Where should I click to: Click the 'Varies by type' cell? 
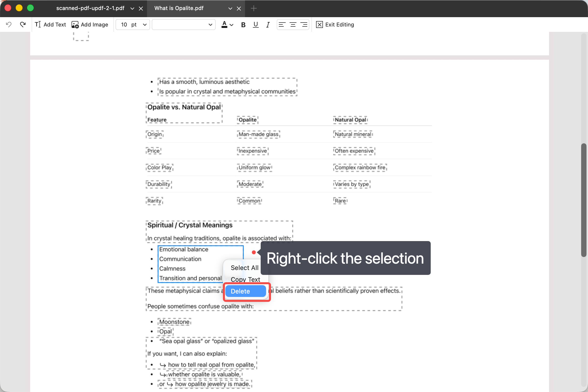pos(352,184)
